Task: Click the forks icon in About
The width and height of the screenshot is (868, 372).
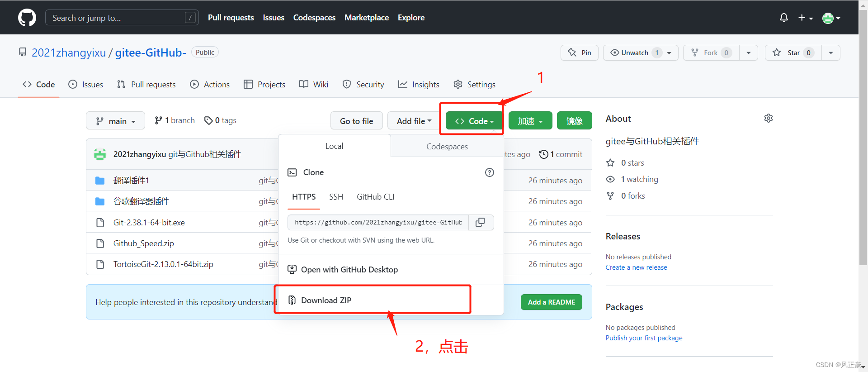Action: [x=610, y=196]
